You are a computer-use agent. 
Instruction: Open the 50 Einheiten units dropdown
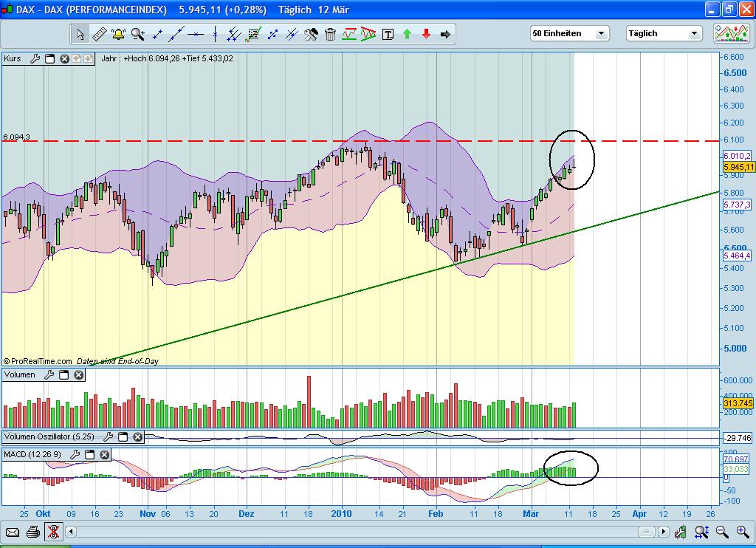[x=569, y=33]
